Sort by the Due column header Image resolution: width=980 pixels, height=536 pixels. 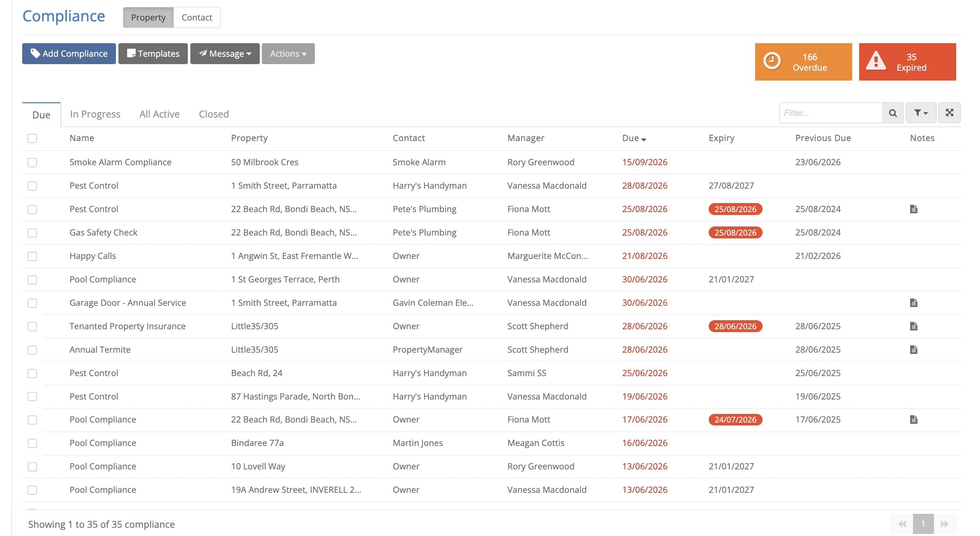634,139
